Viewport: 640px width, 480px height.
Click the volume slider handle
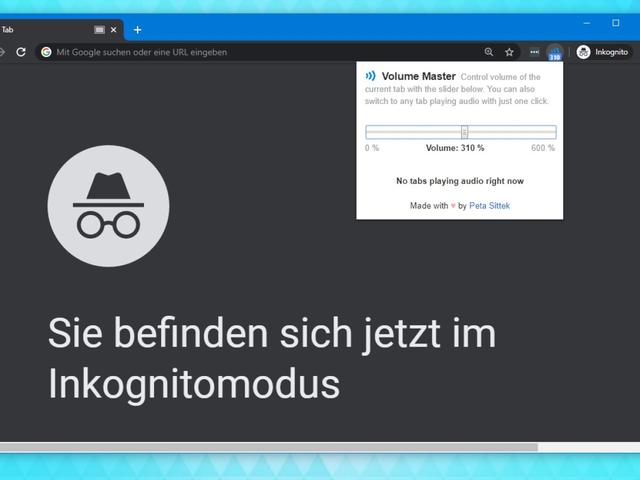click(x=464, y=132)
